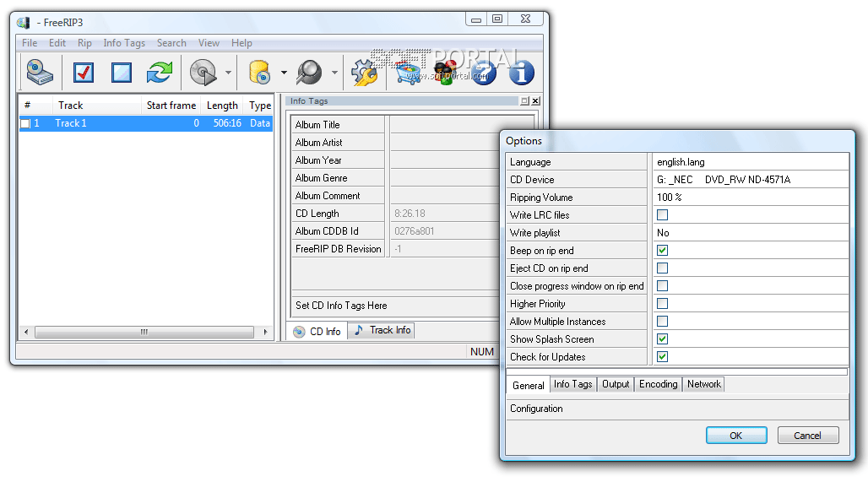Screen dimensions: 868x482
Task: Switch to the Encoding tab in Options
Action: [x=659, y=384]
